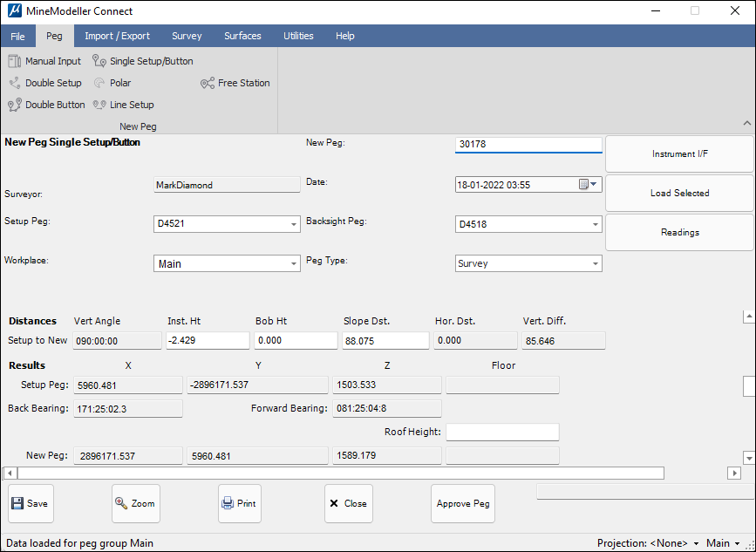Screen dimensions: 756x552
Task: Expand the Peg Type dropdown
Action: (596, 263)
